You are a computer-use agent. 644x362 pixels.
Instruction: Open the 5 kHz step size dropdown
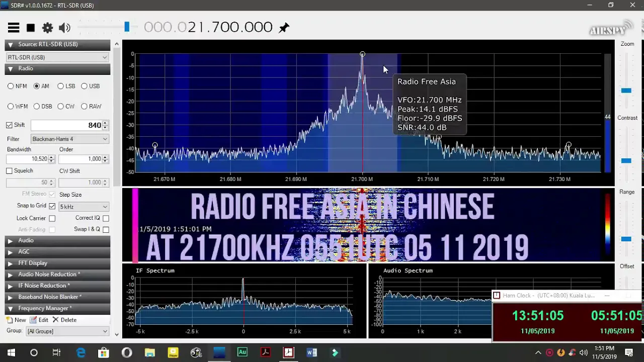click(x=84, y=207)
